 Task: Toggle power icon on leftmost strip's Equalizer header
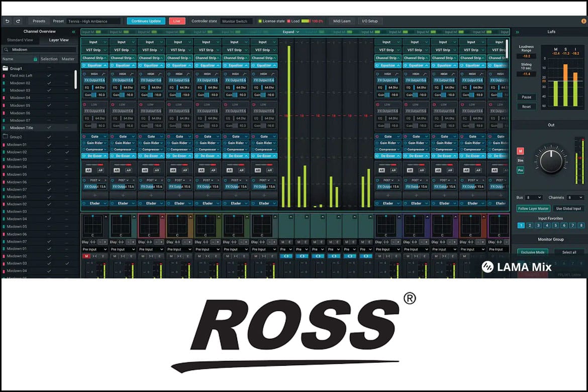point(84,65)
